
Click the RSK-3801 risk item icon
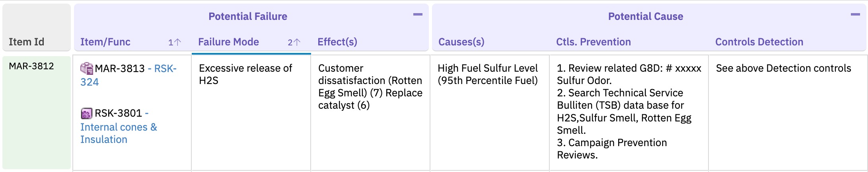[x=86, y=113]
